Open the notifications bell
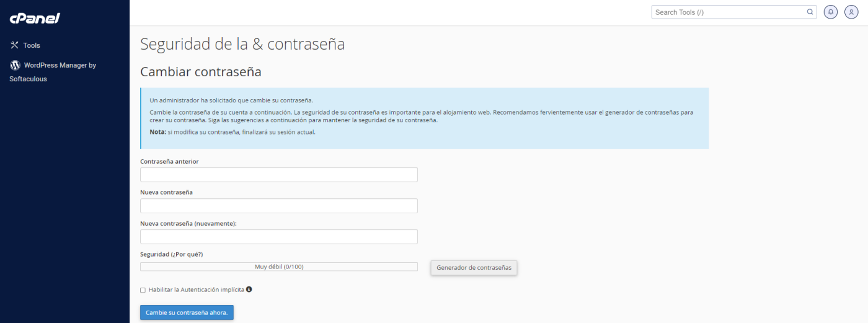 831,12
